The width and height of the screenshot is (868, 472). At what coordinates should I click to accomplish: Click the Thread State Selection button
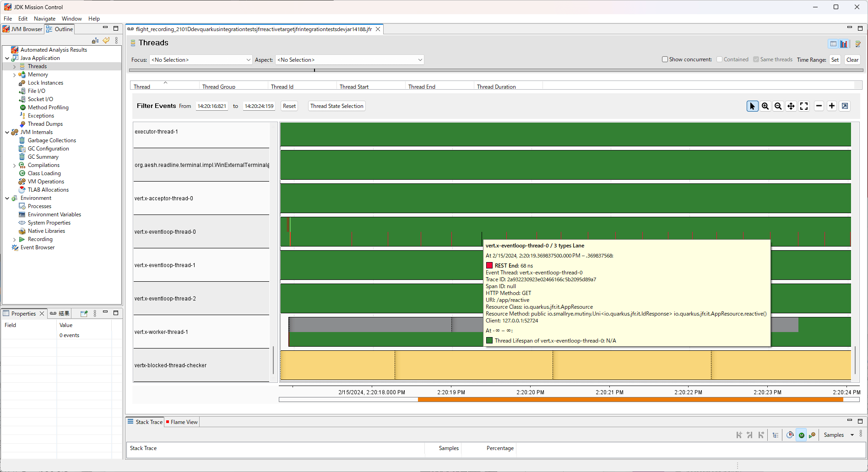(336, 106)
